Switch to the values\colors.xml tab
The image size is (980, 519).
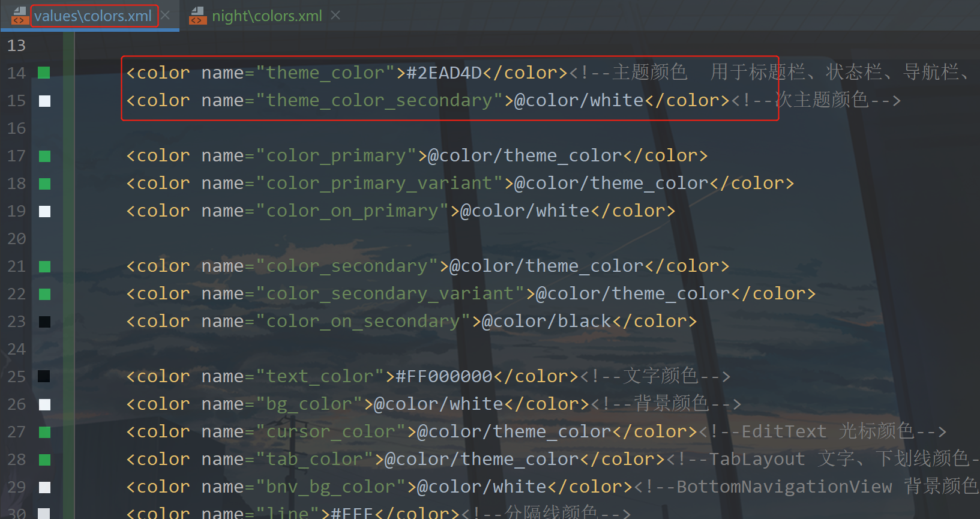[93, 16]
